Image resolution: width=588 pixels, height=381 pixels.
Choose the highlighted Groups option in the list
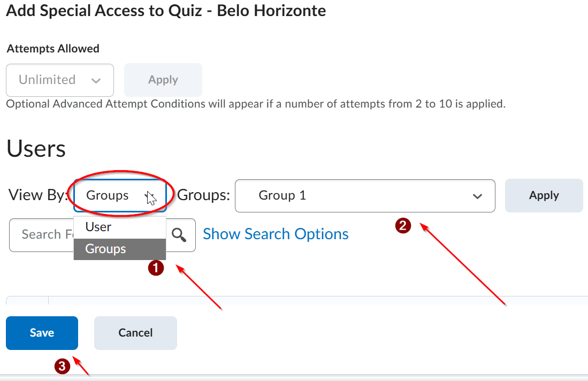click(x=120, y=249)
